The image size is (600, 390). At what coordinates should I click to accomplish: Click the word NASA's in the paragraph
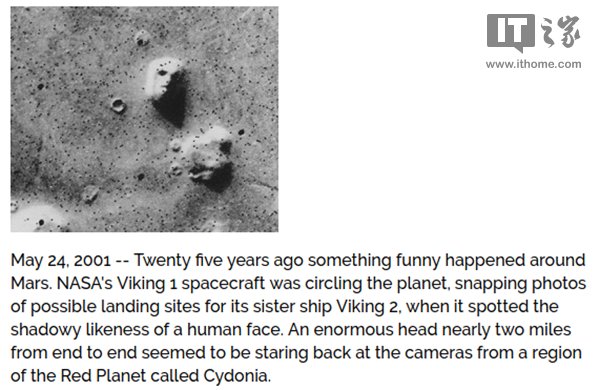point(85,284)
